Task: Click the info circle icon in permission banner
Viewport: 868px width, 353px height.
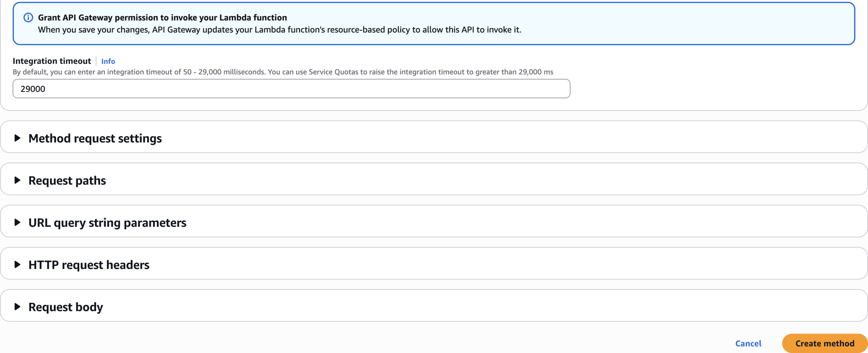Action: click(x=28, y=17)
